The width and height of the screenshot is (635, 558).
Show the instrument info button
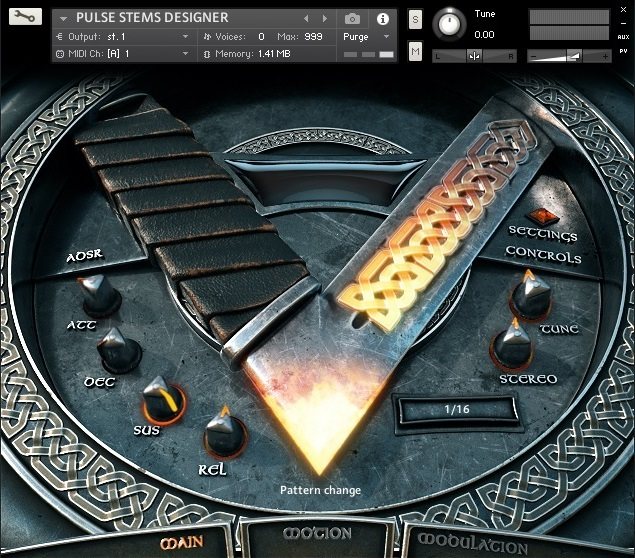point(383,19)
